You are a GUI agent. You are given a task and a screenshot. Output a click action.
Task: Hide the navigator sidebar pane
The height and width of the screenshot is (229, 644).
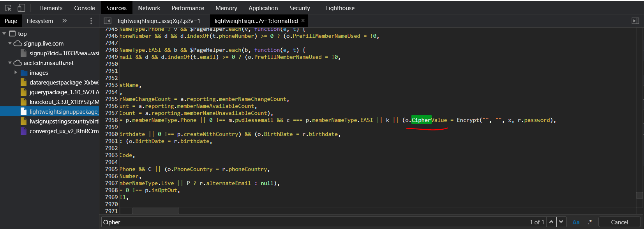point(108,21)
